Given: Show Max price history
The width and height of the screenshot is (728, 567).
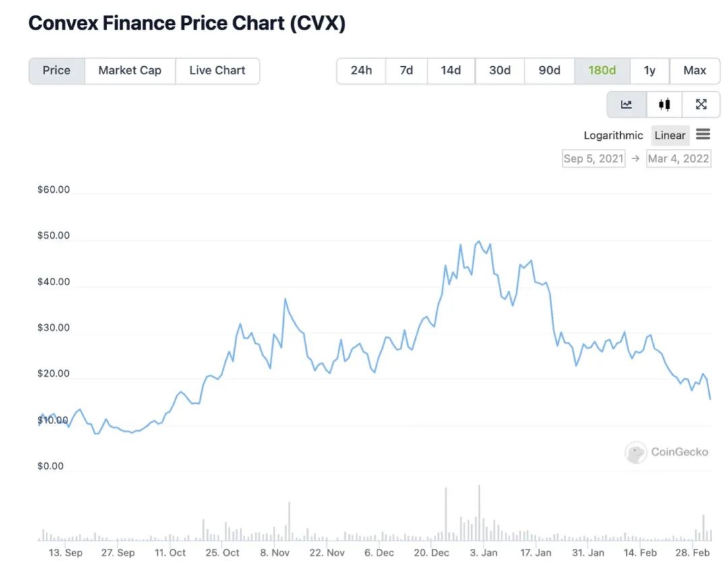Looking at the screenshot, I should [x=694, y=71].
